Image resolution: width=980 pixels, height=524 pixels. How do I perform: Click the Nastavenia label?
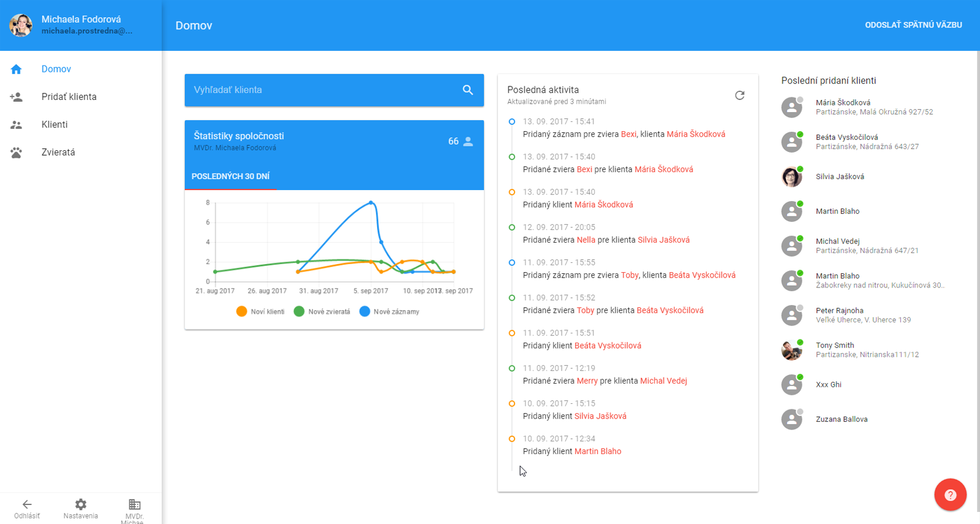point(81,516)
